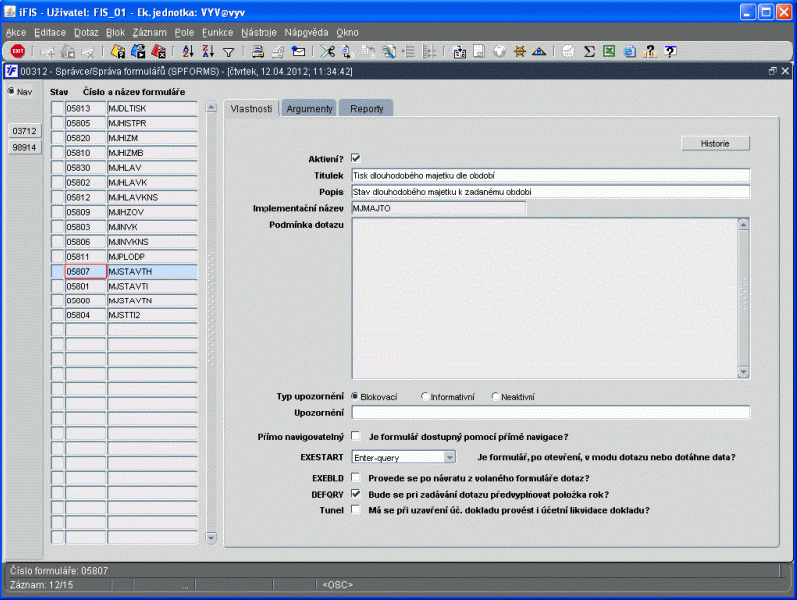Click the Titulek input field
This screenshot has width=797, height=600.
(550, 175)
